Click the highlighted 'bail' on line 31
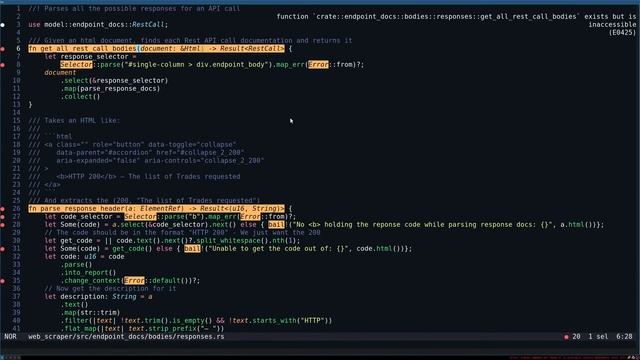The image size is (640, 360). tap(192, 249)
